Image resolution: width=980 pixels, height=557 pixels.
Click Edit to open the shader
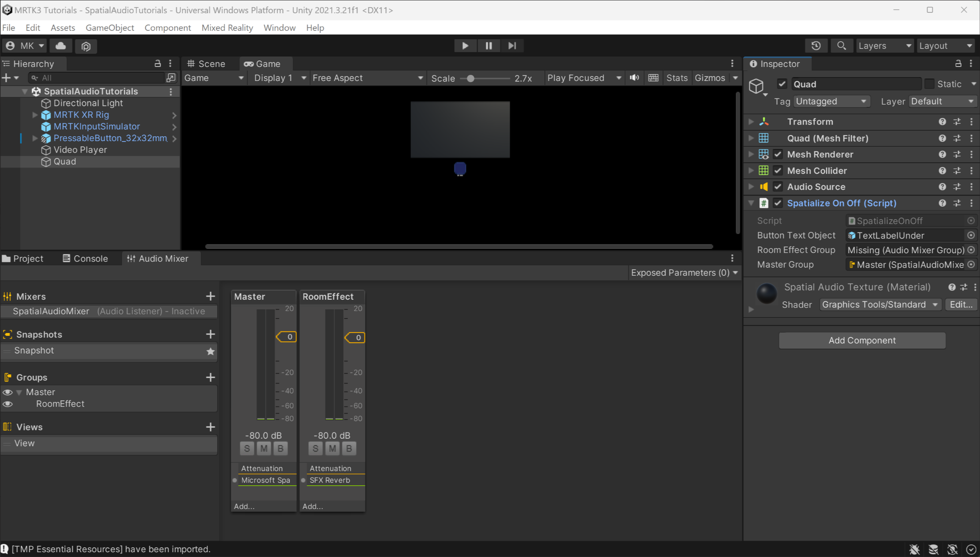coord(961,304)
